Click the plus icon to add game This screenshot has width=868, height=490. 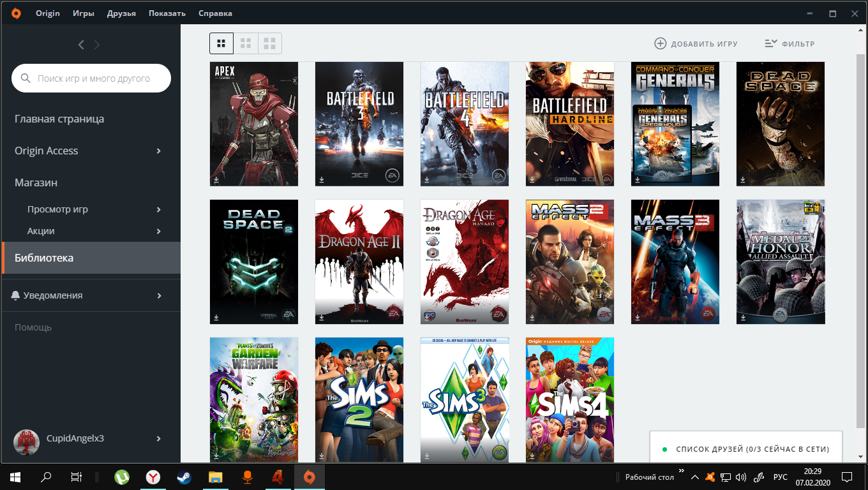click(x=661, y=43)
